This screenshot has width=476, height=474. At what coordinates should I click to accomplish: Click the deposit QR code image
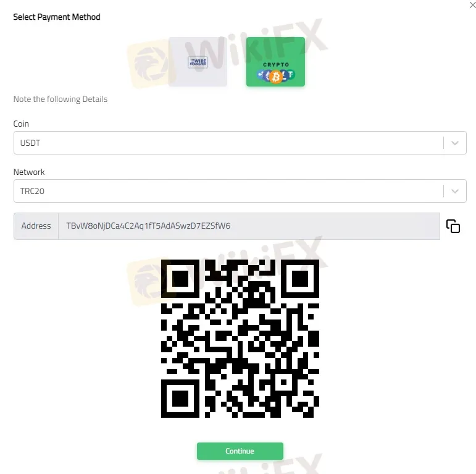[240, 339]
